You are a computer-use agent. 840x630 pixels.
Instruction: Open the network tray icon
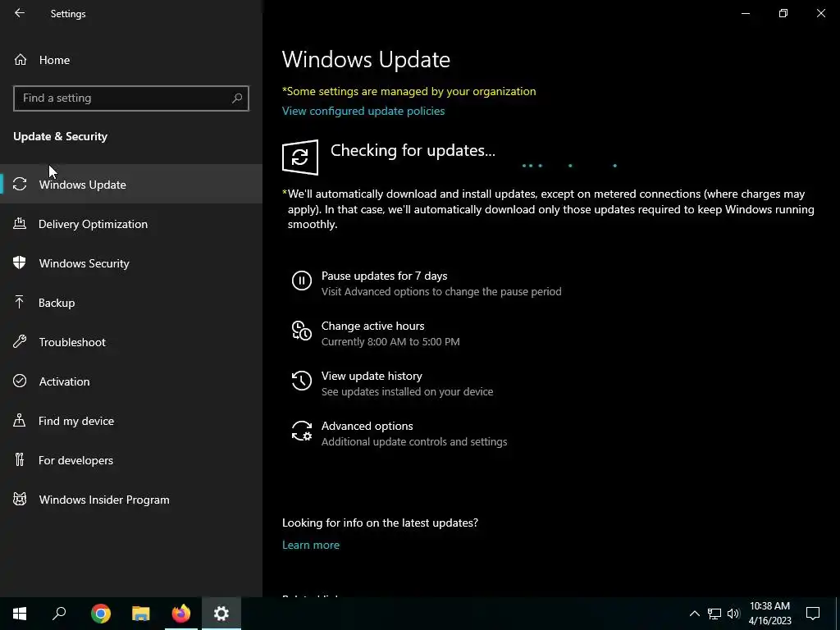point(714,614)
